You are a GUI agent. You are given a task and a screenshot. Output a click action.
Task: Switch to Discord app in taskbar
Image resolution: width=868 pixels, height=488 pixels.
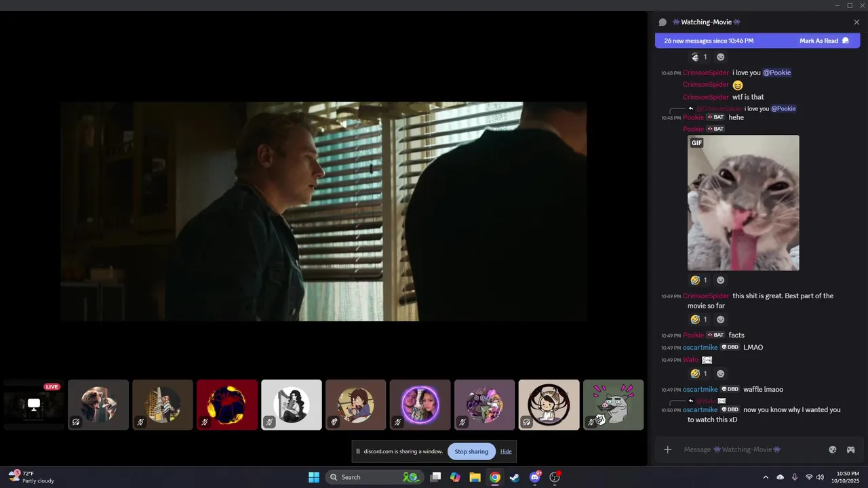(535, 477)
